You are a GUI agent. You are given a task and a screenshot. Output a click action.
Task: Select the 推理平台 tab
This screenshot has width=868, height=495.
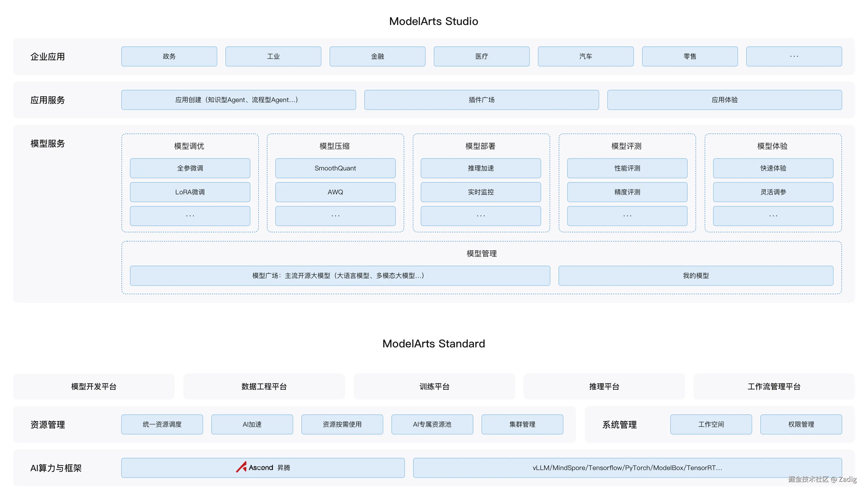(x=604, y=386)
